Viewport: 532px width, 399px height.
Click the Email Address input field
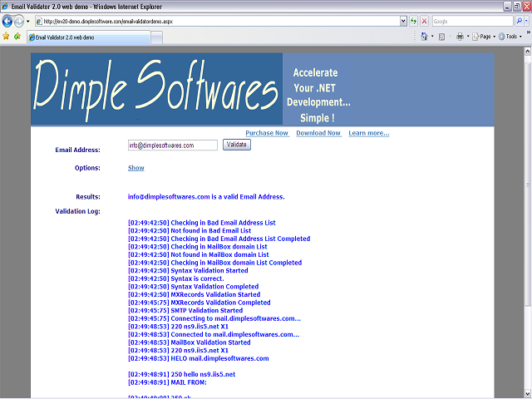173,145
